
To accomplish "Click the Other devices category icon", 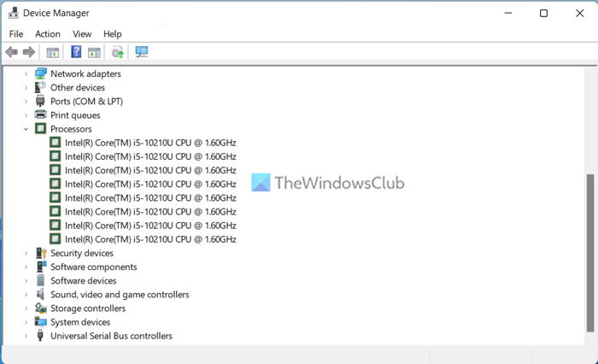I will pyautogui.click(x=40, y=87).
